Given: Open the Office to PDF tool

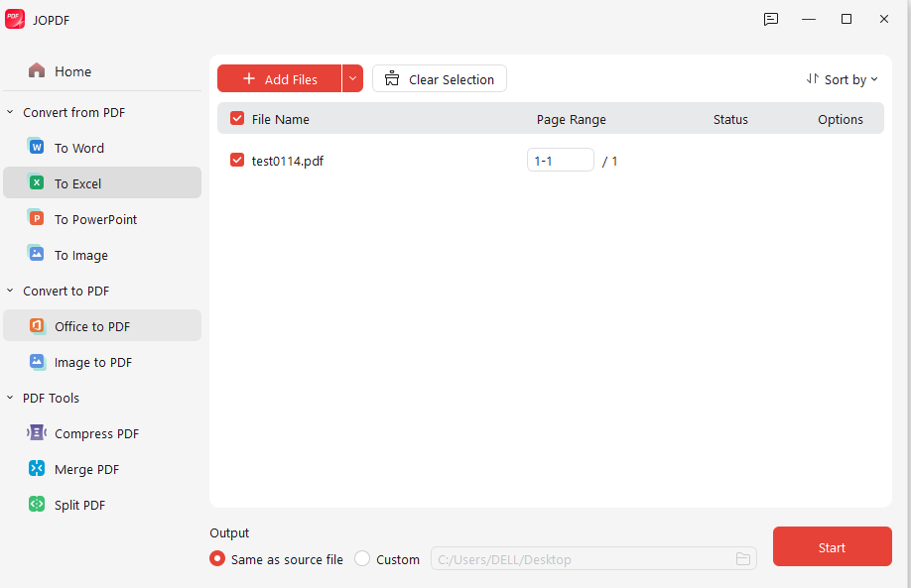Looking at the screenshot, I should pos(91,325).
